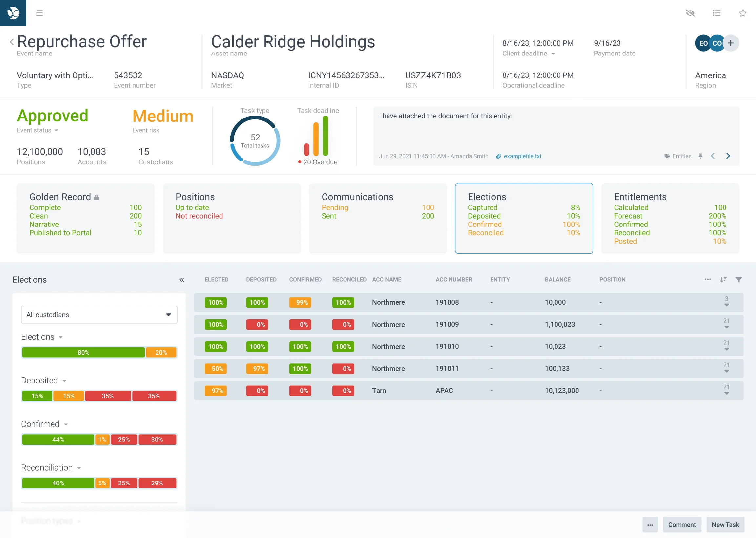Open Client deadline dropdown arrow

tap(553, 54)
